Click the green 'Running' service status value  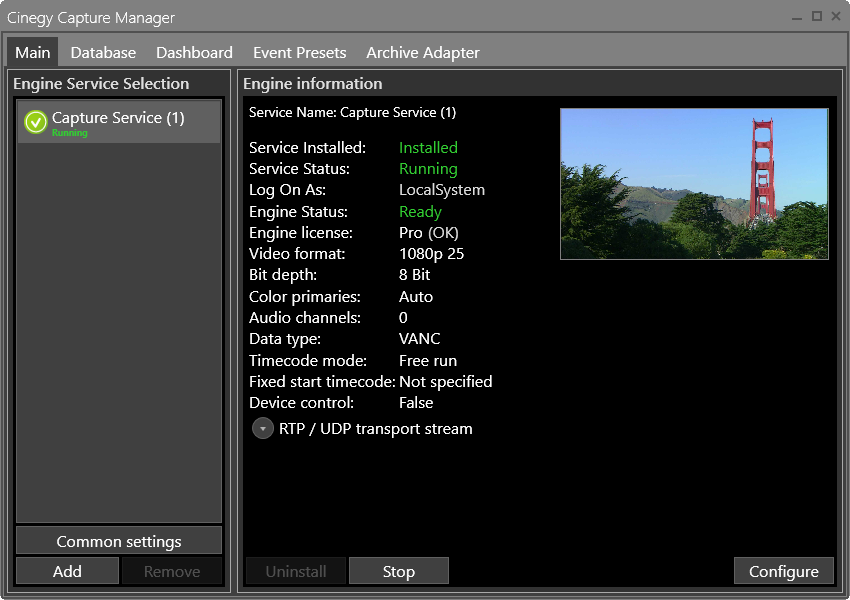(x=428, y=169)
